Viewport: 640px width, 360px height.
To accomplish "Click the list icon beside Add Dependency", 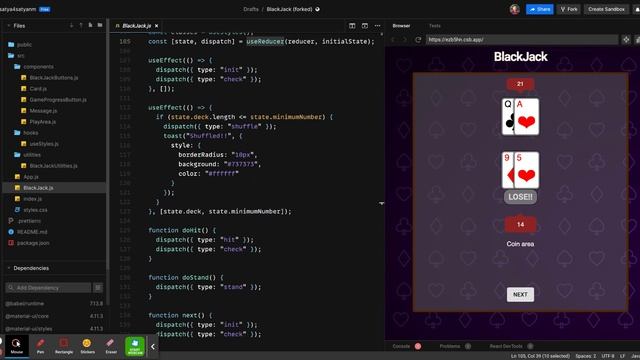I will 98,288.
